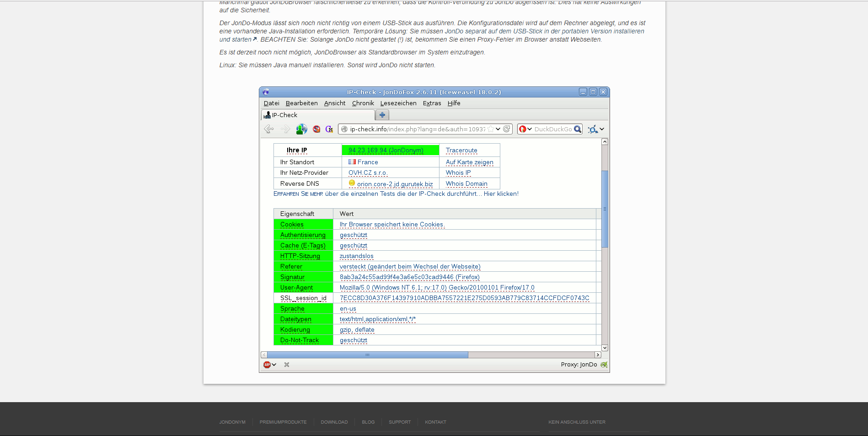Click the new tab plus button
This screenshot has width=868, height=436.
[382, 115]
